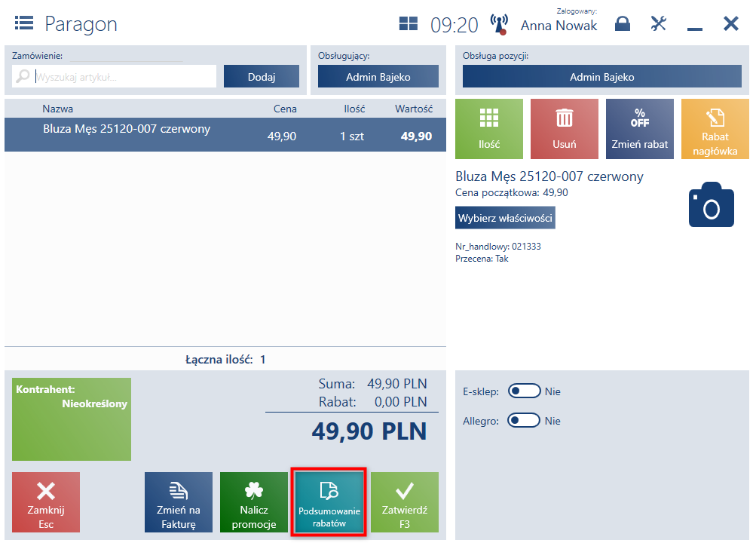Click the bold 49,90 value cell

[x=416, y=136]
